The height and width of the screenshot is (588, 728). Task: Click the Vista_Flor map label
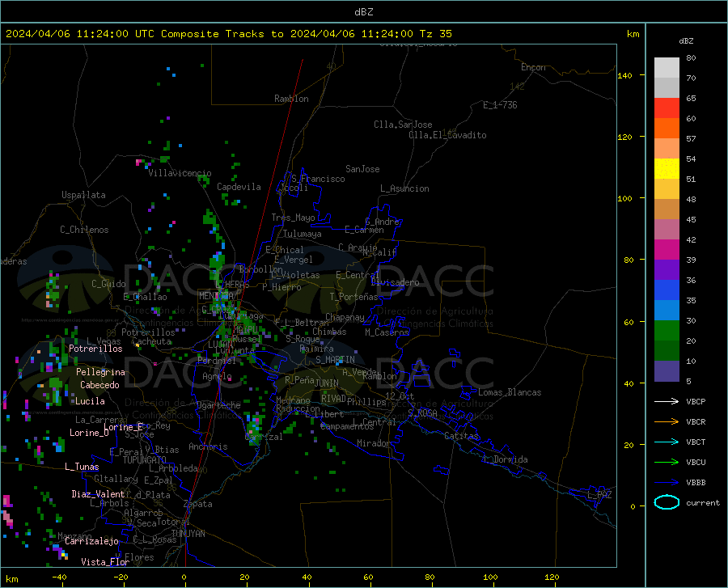click(105, 562)
